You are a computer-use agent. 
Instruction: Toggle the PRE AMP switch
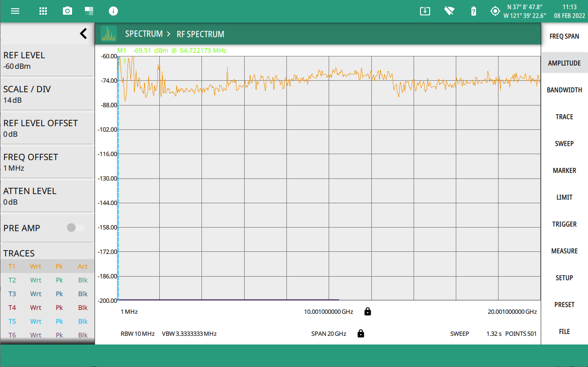point(75,228)
